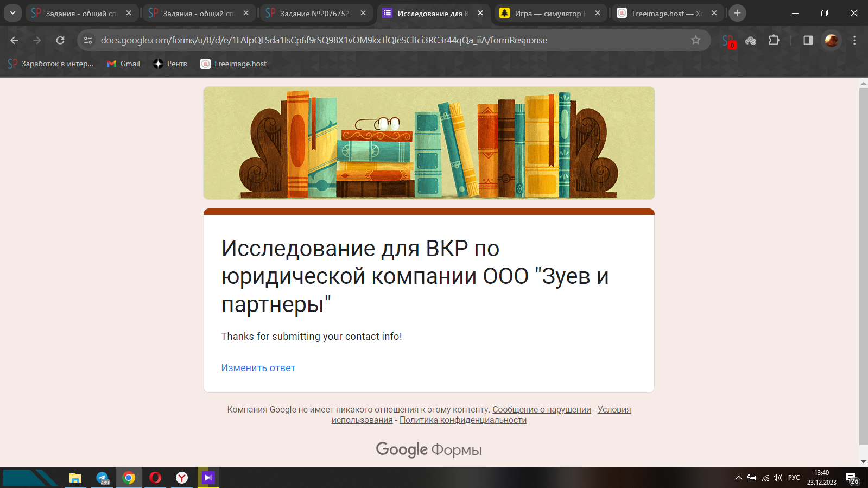Open the Extensions puzzle menu
Viewport: 868px width, 488px height.
(x=774, y=40)
